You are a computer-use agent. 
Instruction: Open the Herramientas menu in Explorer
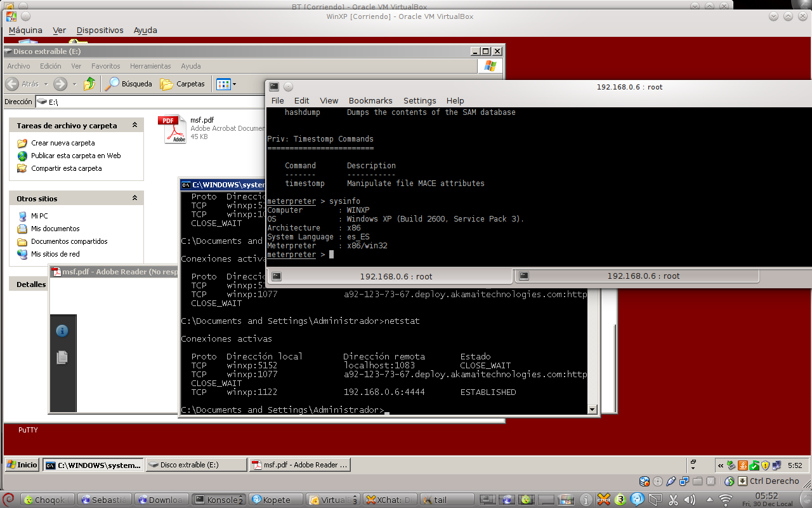pos(150,66)
